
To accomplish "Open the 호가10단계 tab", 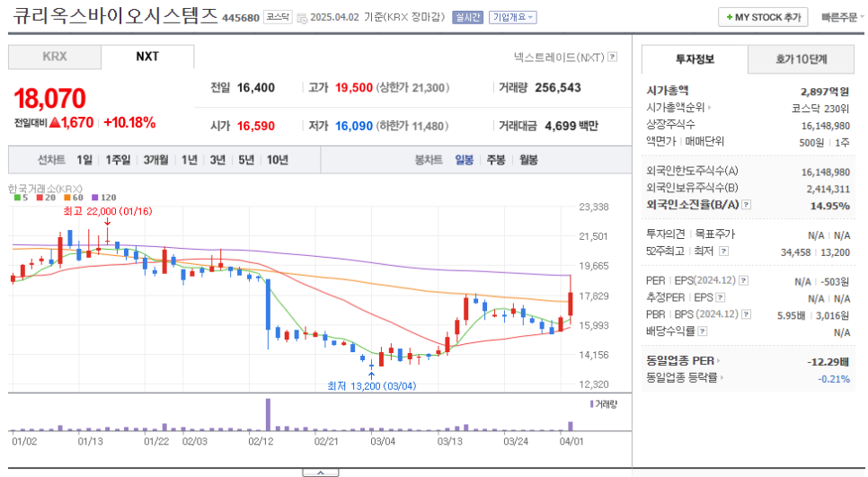I will coord(801,59).
